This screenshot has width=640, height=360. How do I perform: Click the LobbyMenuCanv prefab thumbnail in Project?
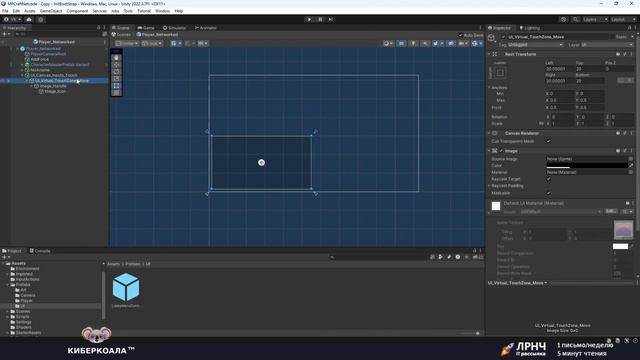tap(126, 287)
